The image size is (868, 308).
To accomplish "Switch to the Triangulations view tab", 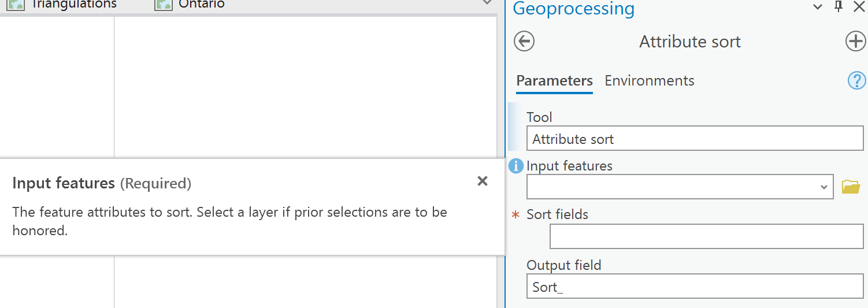I will pos(73,5).
